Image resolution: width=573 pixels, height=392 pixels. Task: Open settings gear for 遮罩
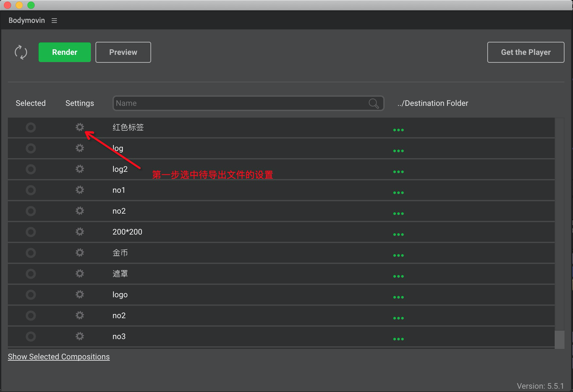click(80, 273)
